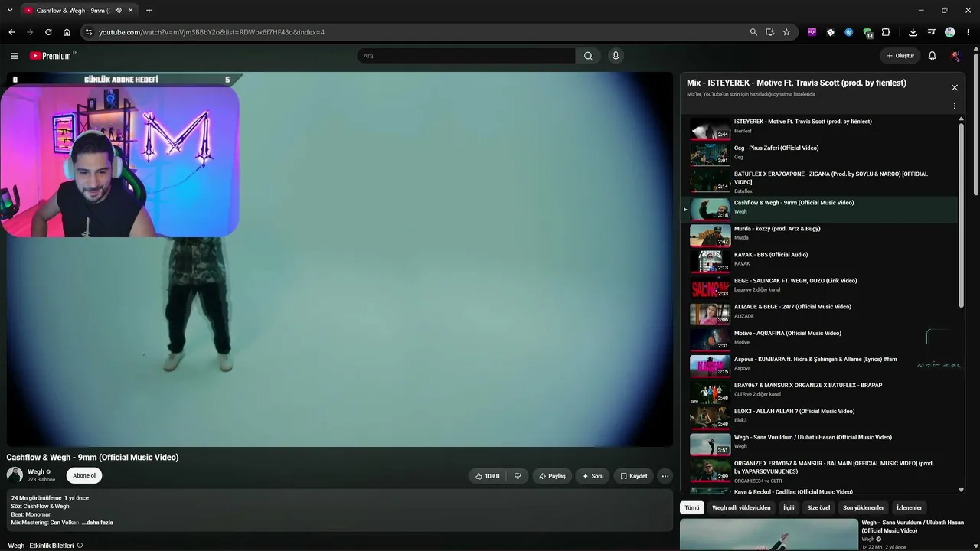
Task: Open the Wegh channel name link
Action: [36, 472]
